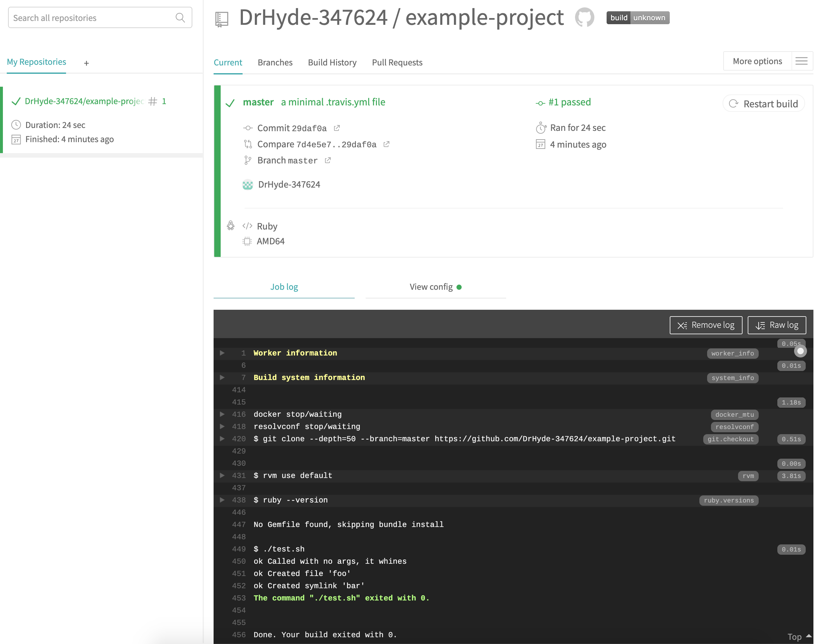The height and width of the screenshot is (644, 816).
Task: Open external link icon next to Commit 29daf0a
Action: [x=337, y=128]
